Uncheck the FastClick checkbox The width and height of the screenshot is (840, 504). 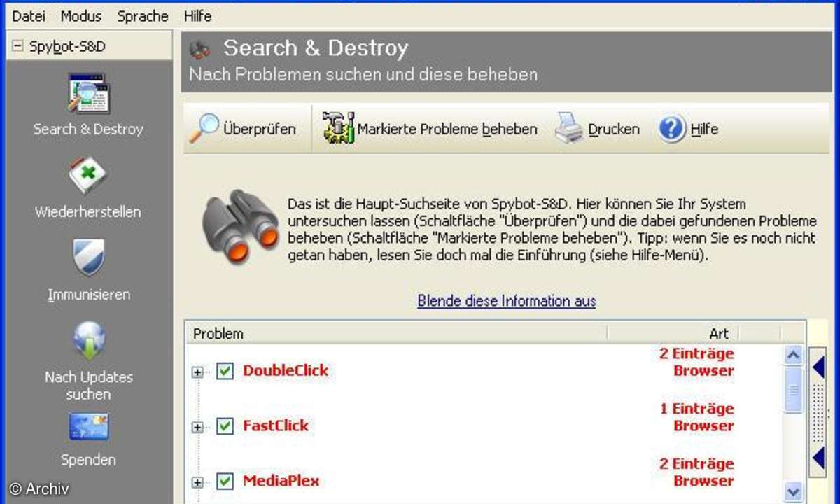(225, 426)
